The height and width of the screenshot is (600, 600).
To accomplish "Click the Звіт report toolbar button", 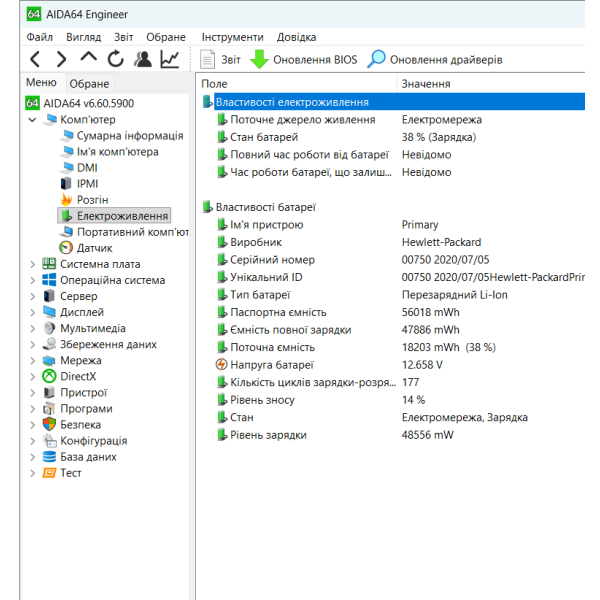I will click(x=220, y=60).
